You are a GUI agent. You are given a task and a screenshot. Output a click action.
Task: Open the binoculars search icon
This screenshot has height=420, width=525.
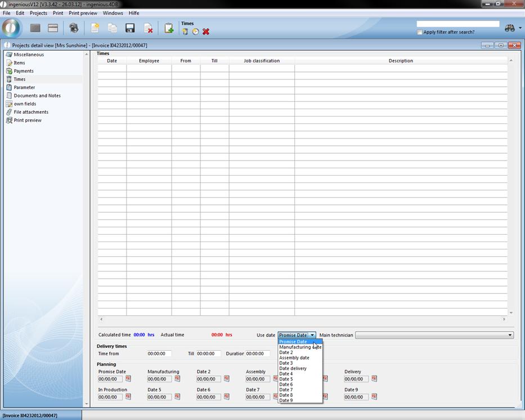[510, 28]
